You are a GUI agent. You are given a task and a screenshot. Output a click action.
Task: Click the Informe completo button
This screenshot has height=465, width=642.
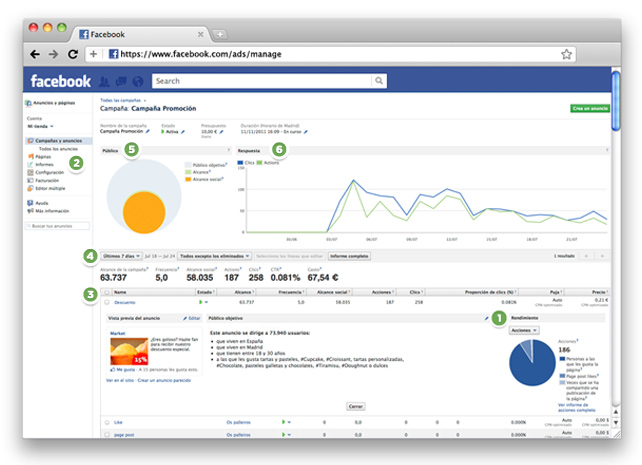349,256
